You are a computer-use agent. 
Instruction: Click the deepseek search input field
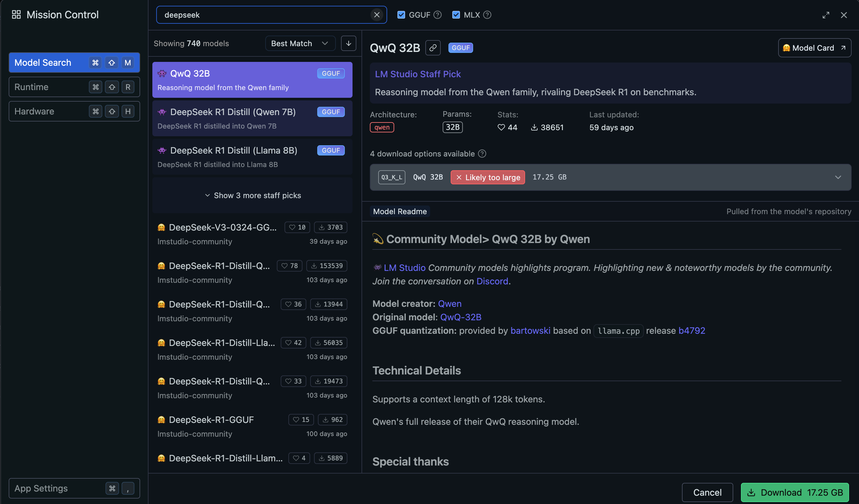pos(262,15)
